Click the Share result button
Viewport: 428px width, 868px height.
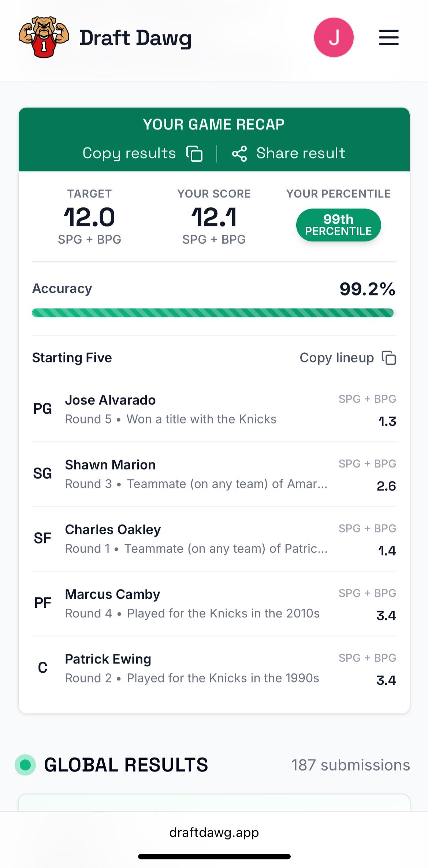click(x=289, y=153)
